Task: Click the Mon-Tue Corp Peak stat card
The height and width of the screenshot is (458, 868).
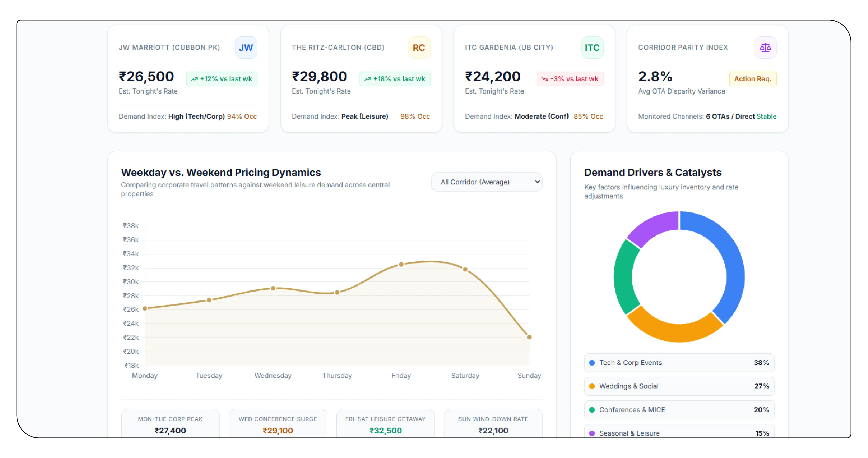Action: (170, 424)
